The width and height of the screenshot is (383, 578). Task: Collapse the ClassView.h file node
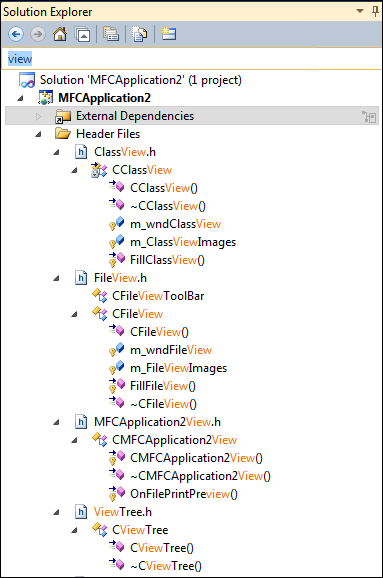pyautogui.click(x=56, y=152)
